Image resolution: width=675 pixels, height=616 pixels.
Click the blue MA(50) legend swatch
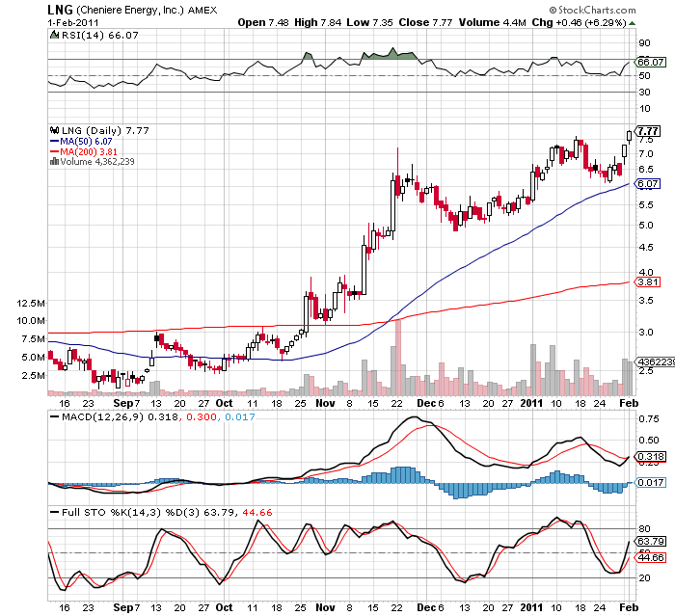coord(54,141)
